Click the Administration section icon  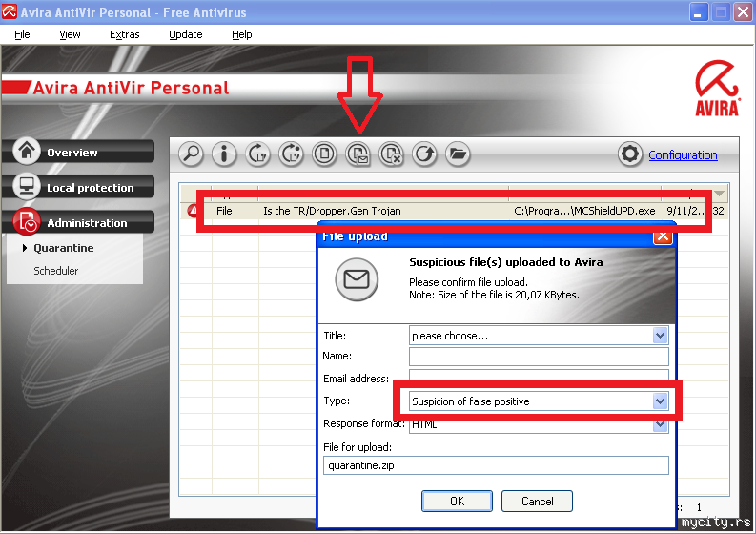pos(27,222)
